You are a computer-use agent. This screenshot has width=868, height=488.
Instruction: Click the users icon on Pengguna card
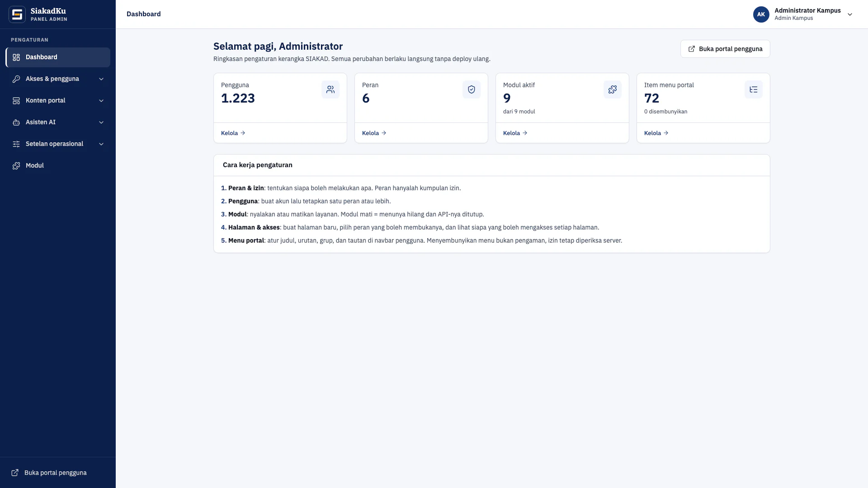330,89
